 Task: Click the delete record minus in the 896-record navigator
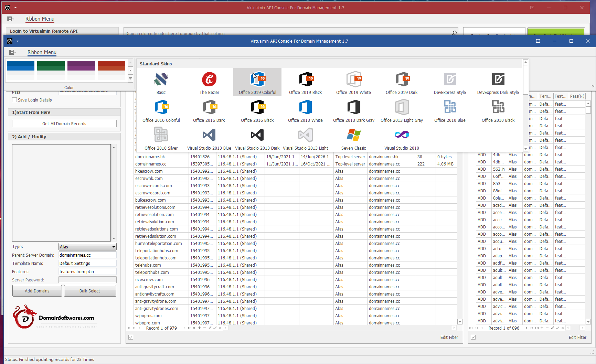pos(547,328)
